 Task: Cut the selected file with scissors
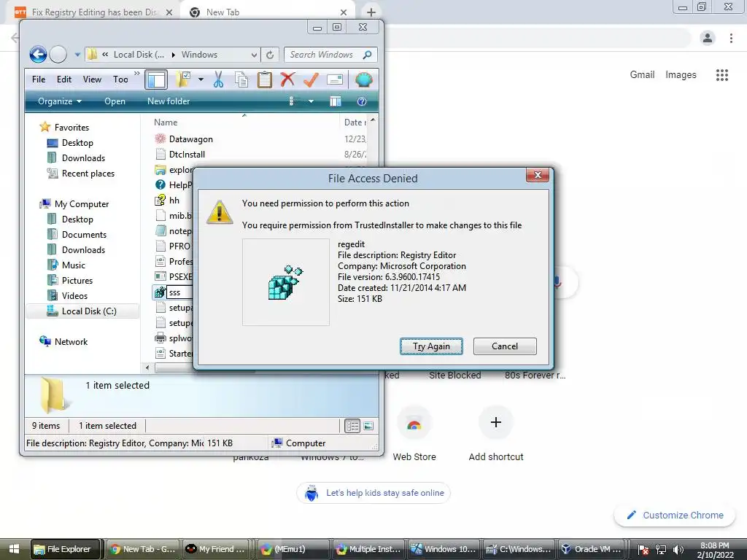(x=218, y=79)
